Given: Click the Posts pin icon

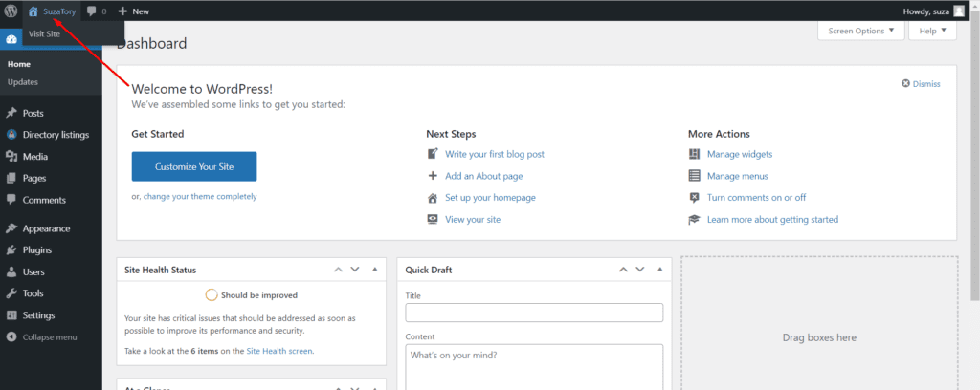Looking at the screenshot, I should pos(11,113).
